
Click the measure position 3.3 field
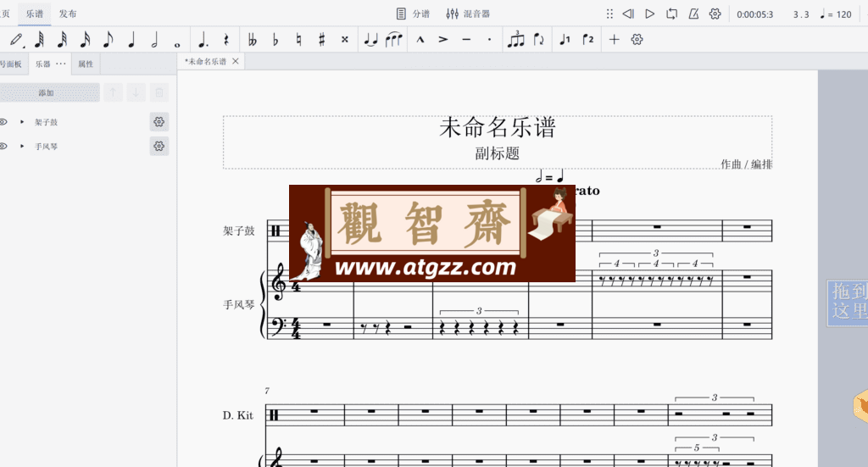(x=800, y=14)
